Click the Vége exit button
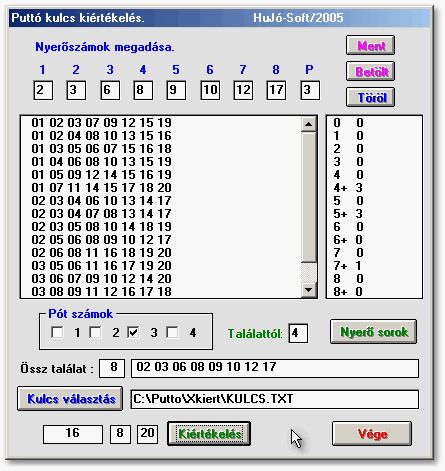 [372, 433]
